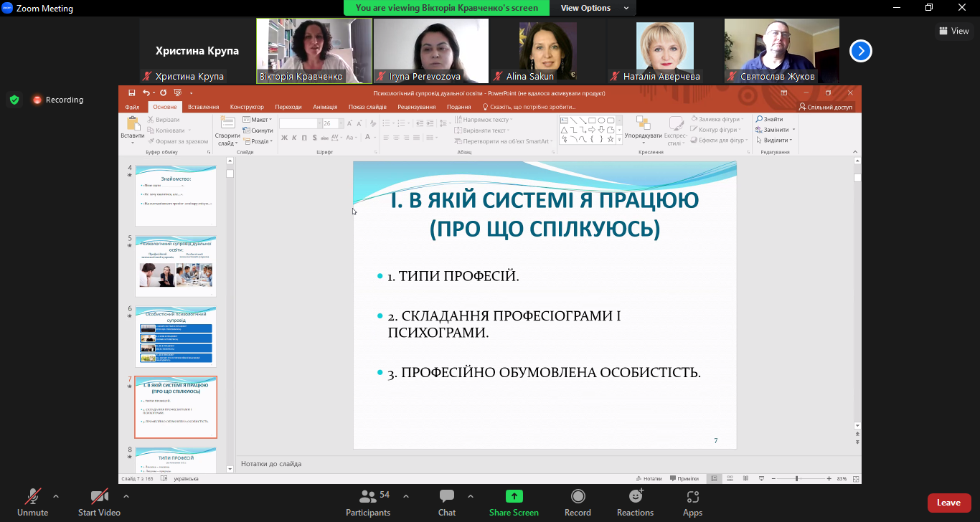
Task: Open the View Options dropdown
Action: pyautogui.click(x=594, y=8)
